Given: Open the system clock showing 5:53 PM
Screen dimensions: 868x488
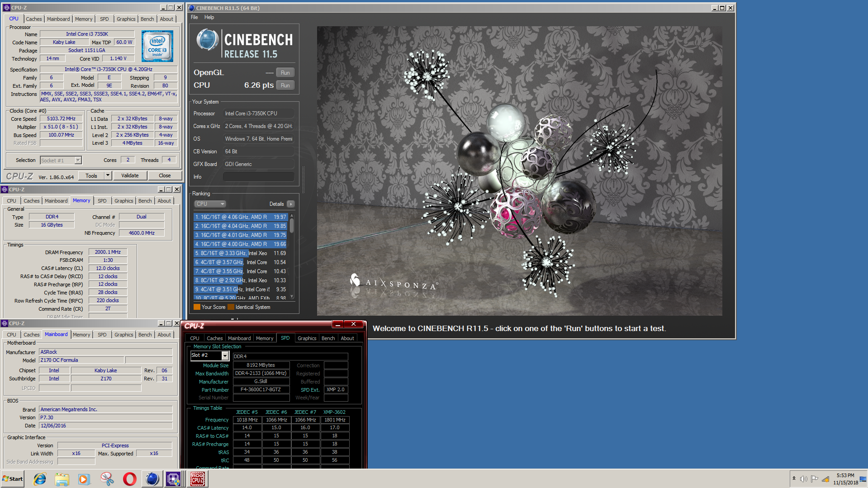Looking at the screenshot, I should pos(845,479).
